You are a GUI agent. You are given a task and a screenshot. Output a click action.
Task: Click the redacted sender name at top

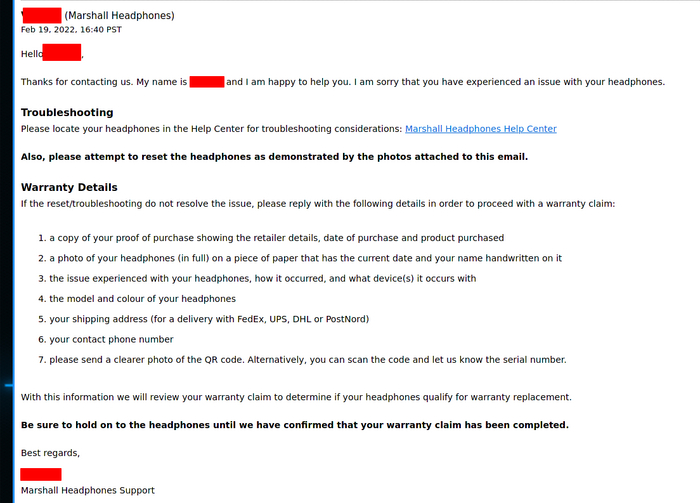coord(42,16)
